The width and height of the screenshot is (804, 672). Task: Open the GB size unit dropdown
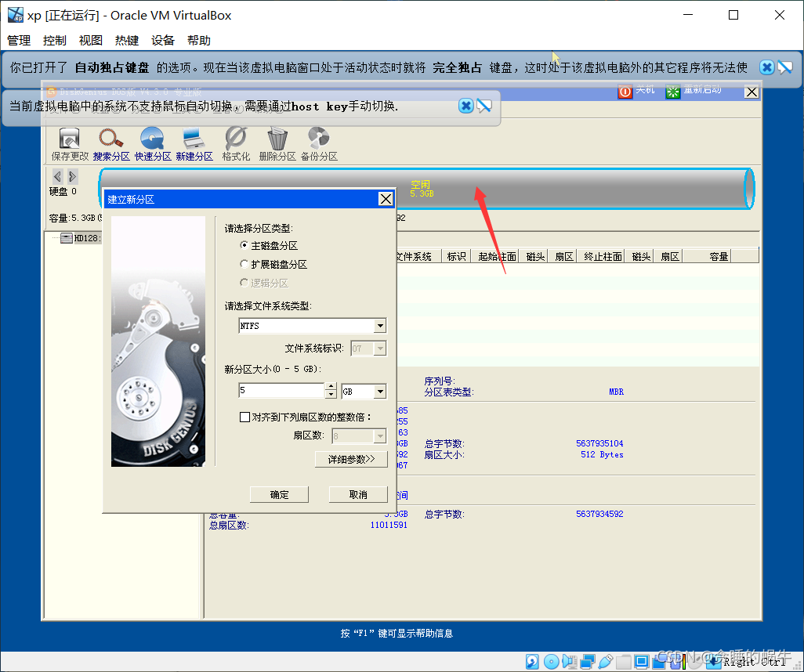[380, 392]
